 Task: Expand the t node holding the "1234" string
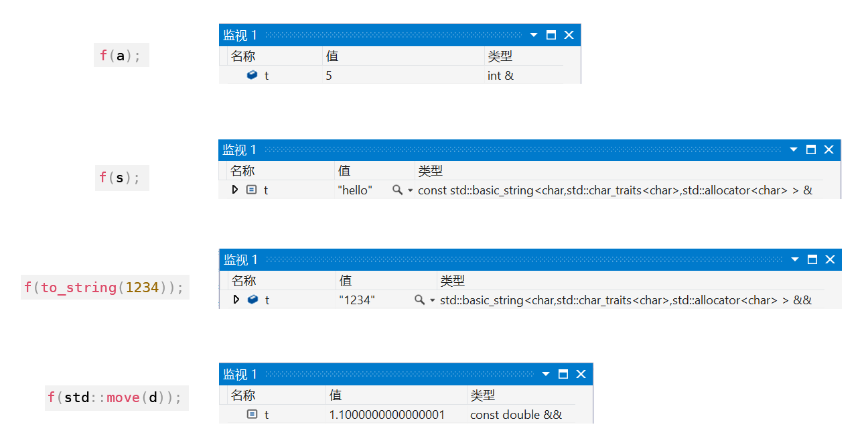point(235,300)
